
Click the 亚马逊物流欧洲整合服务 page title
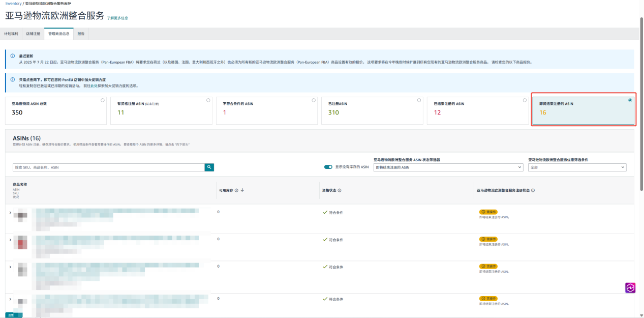point(55,16)
